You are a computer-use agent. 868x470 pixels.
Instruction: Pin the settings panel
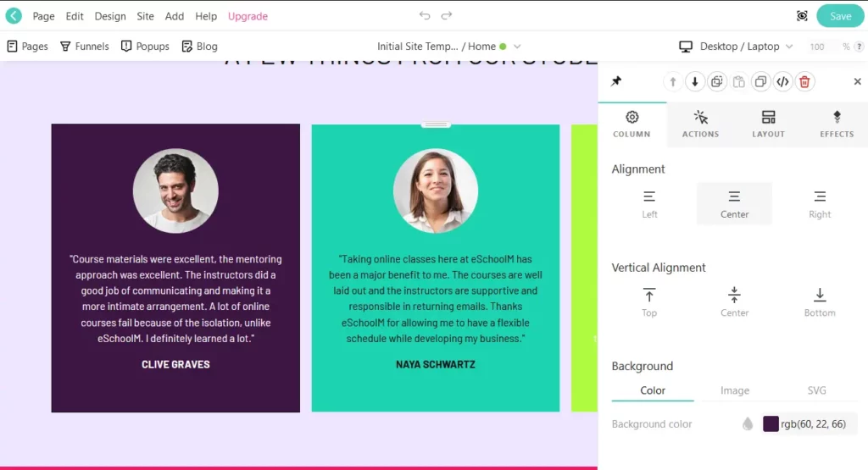click(616, 81)
